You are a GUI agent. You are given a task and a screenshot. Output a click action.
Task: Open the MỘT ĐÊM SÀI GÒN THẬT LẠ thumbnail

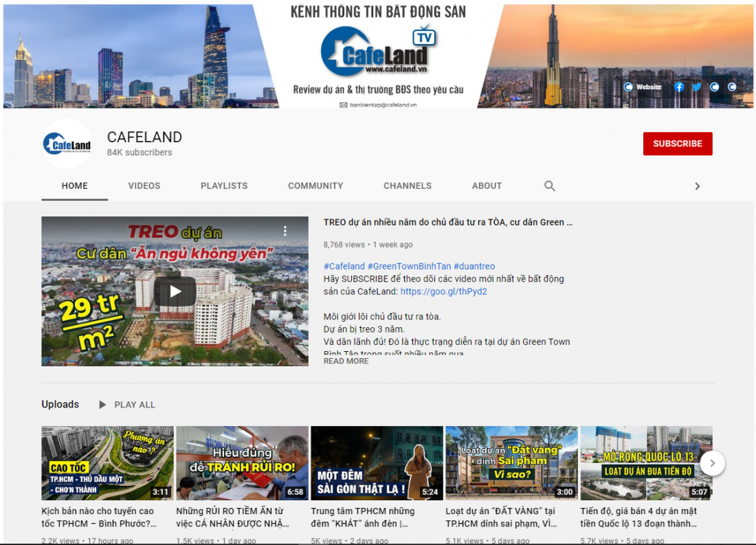coord(377,463)
